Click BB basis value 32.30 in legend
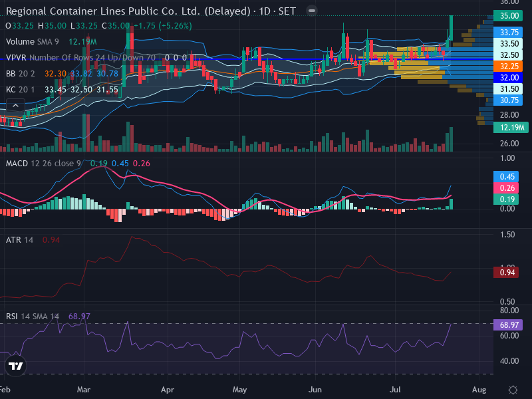The height and width of the screenshot is (399, 532). (56, 74)
